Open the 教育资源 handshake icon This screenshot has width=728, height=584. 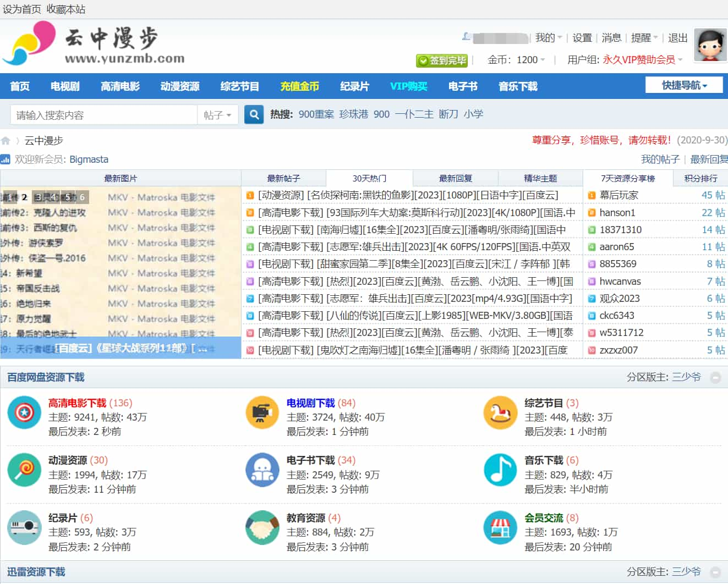pos(262,527)
